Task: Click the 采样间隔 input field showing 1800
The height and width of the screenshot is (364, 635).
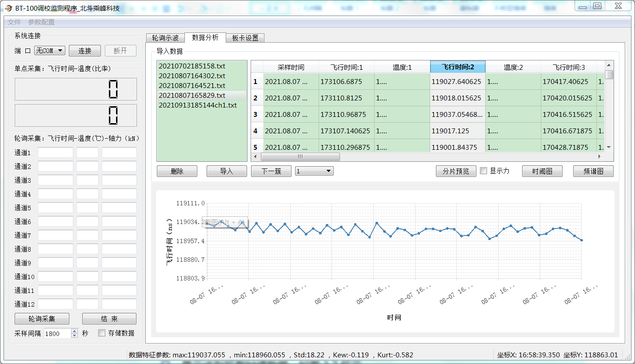Action: (x=57, y=333)
